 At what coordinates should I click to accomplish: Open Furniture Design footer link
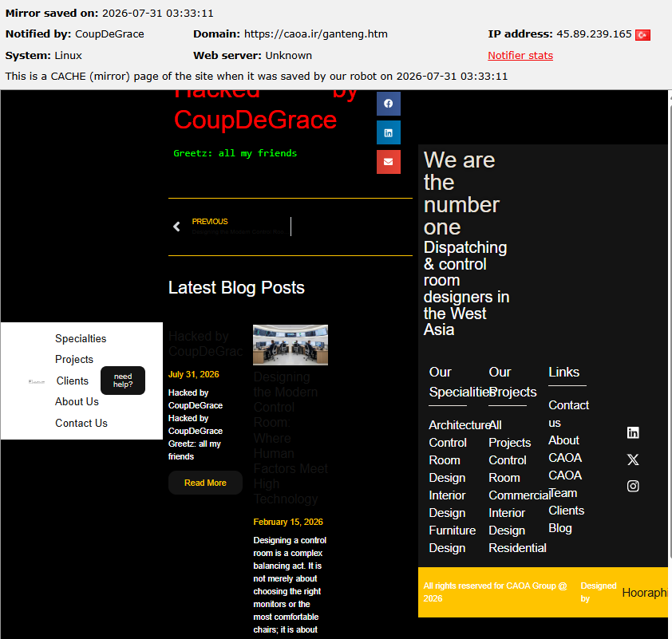tap(453, 539)
